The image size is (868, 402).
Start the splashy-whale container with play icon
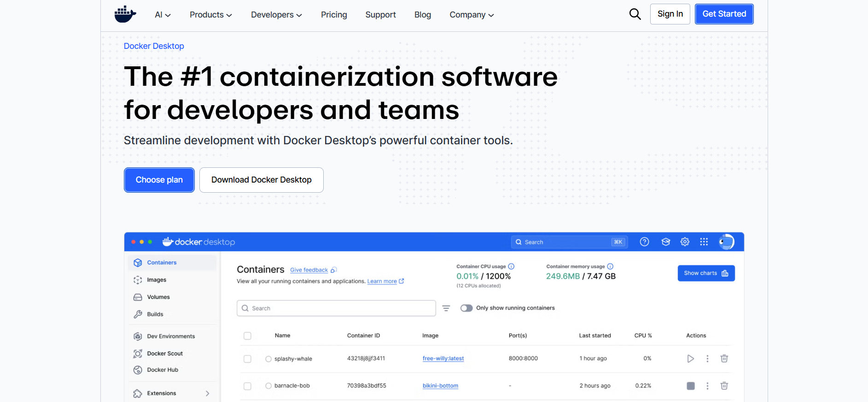tap(691, 359)
